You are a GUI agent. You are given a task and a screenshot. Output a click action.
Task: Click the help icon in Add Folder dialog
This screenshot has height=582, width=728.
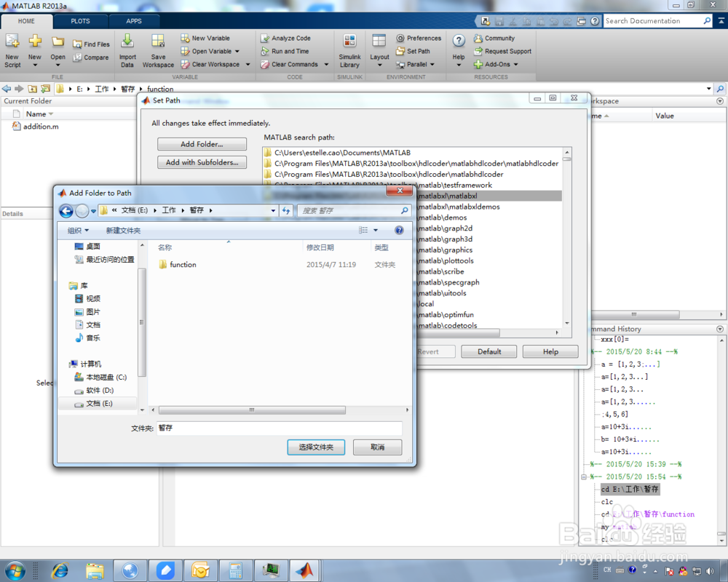[399, 230]
